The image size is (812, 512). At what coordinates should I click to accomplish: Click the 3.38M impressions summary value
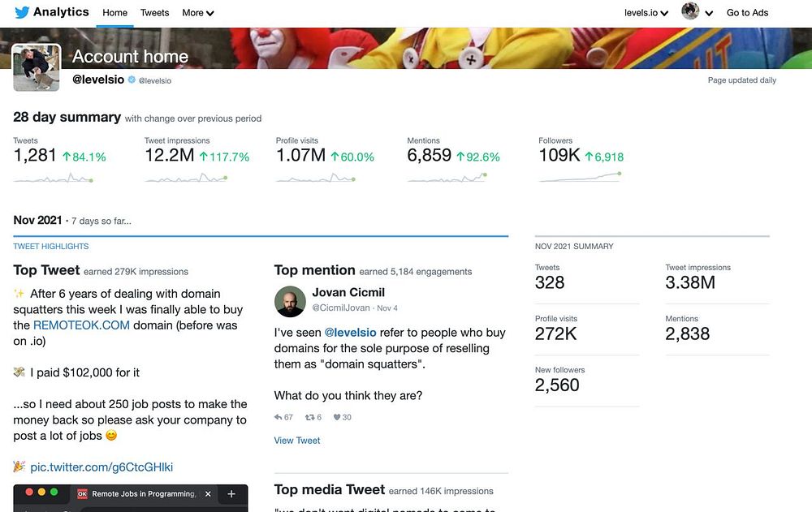(690, 282)
